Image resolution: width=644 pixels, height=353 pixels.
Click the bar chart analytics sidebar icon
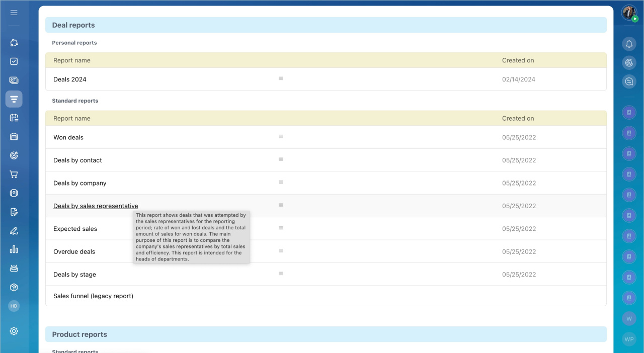(14, 249)
